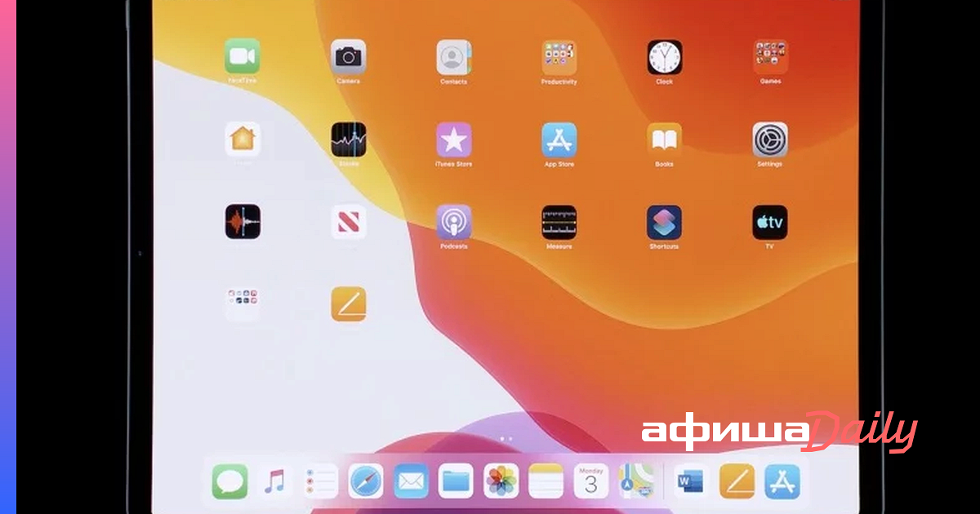Viewport: 980px width, 514px height.
Task: Open the Shortcuts app
Action: [x=664, y=222]
